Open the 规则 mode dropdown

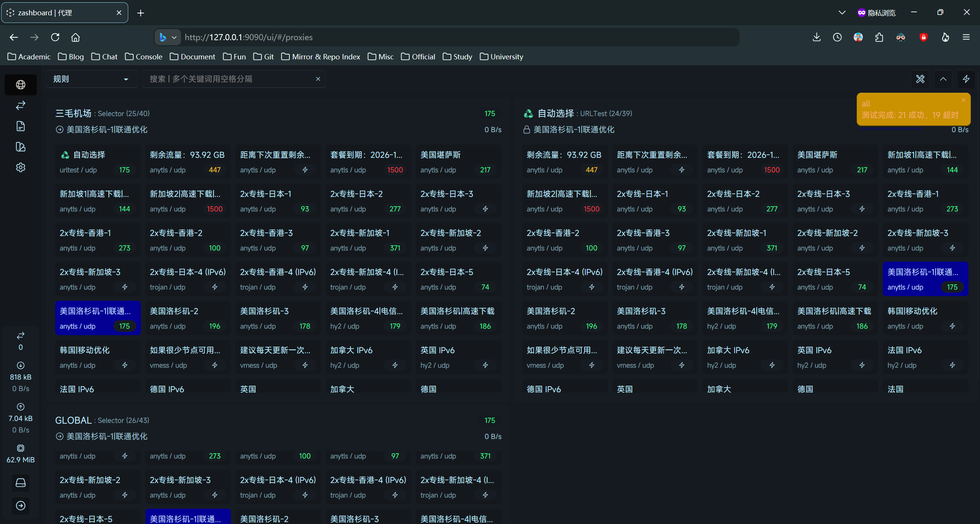pyautogui.click(x=91, y=79)
